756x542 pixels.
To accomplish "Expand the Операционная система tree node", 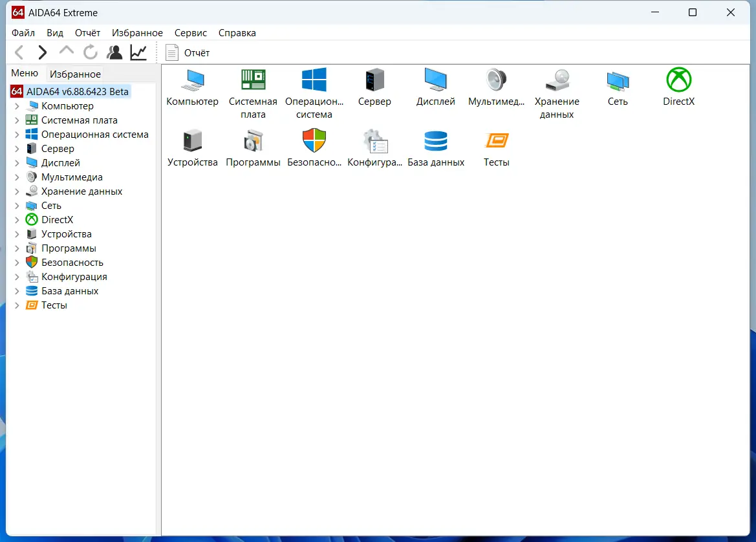I will tap(17, 135).
